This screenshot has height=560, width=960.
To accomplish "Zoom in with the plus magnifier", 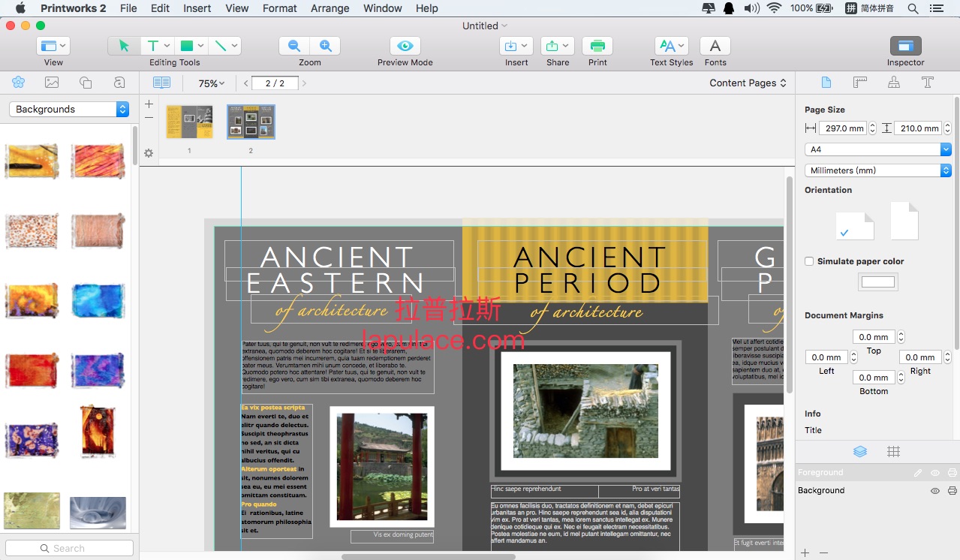I will click(x=325, y=46).
